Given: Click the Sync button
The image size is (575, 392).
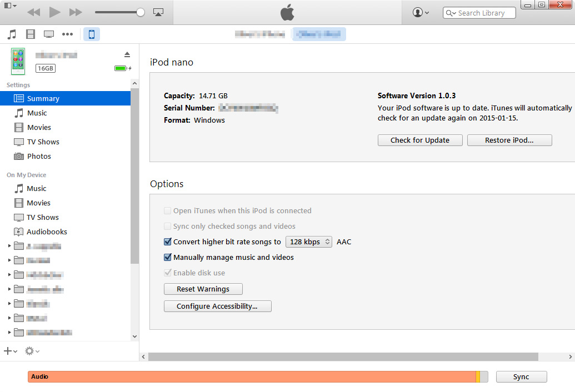Looking at the screenshot, I should tap(521, 376).
